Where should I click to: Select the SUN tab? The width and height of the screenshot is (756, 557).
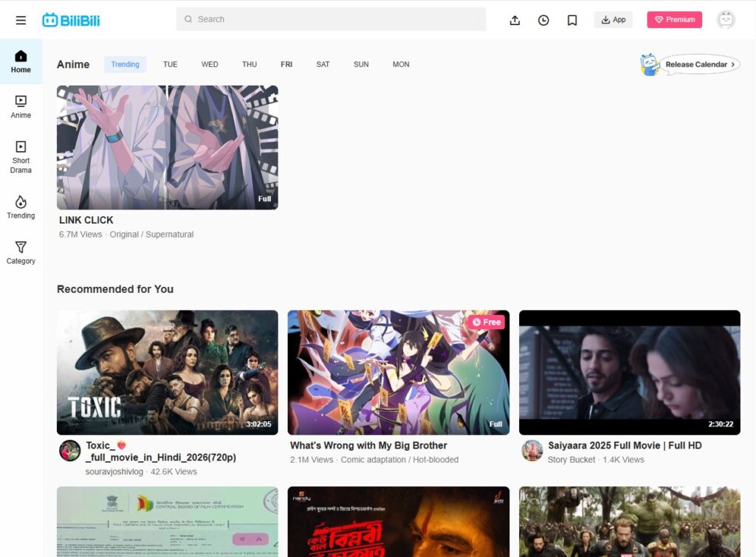point(361,64)
